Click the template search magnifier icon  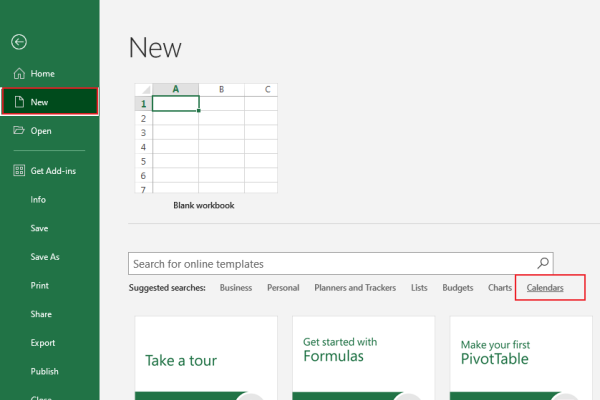pos(543,264)
